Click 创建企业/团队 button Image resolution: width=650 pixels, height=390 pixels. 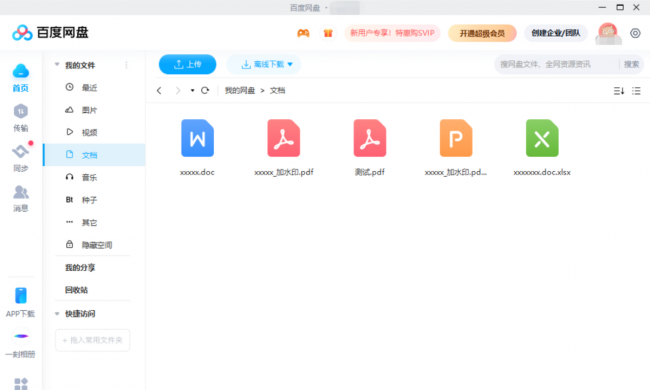coord(555,33)
